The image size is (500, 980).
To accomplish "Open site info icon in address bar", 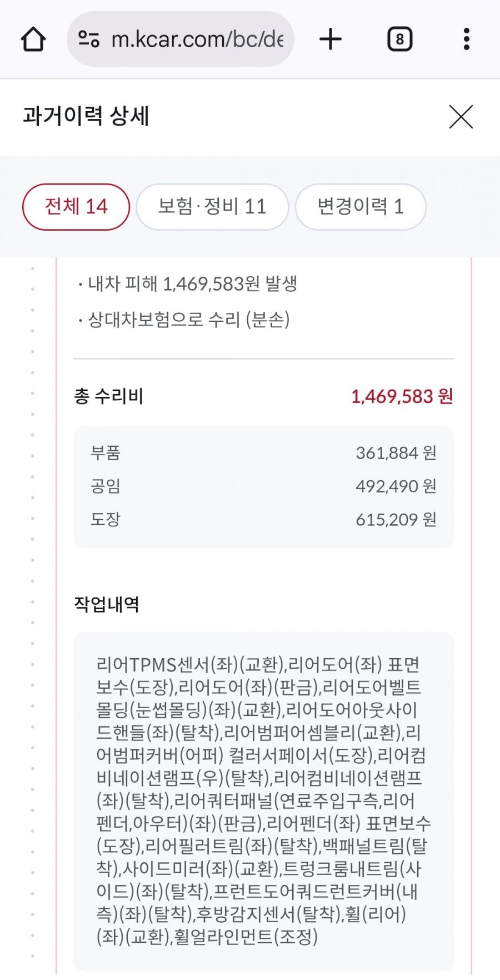I will (89, 39).
